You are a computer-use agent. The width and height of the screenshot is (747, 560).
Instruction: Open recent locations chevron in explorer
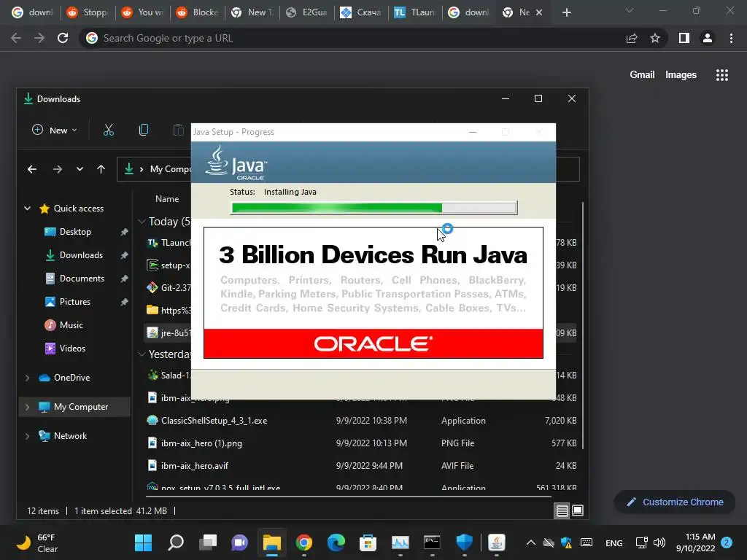80,169
